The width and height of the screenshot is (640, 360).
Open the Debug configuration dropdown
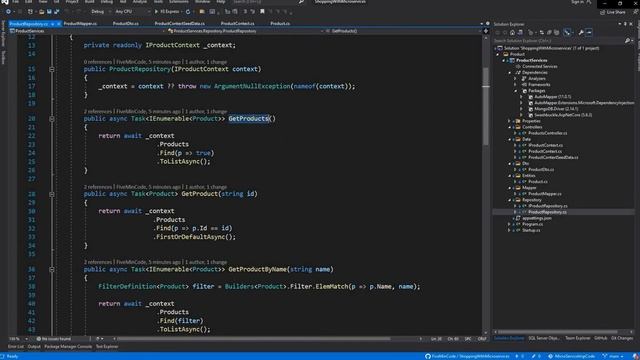coord(99,11)
